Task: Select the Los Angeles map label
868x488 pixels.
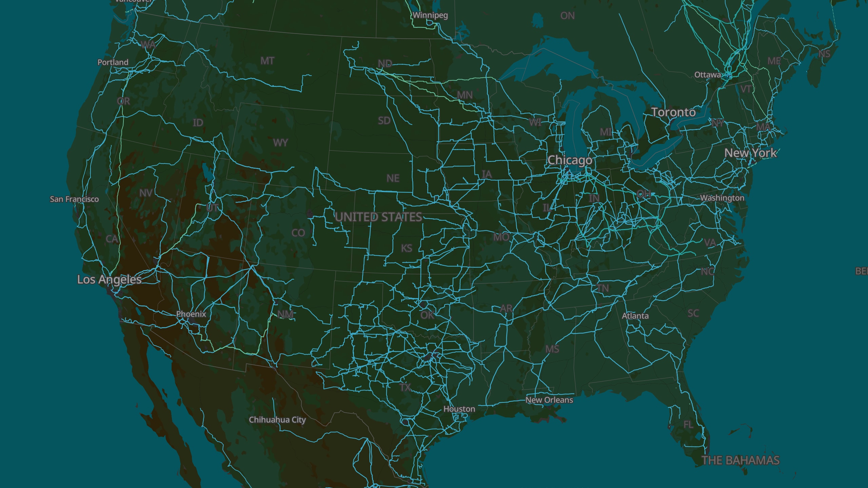Action: click(109, 279)
